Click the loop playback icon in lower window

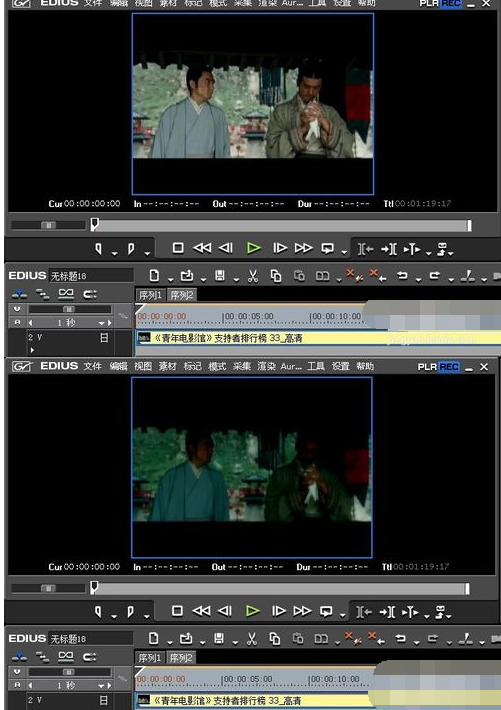[326, 611]
